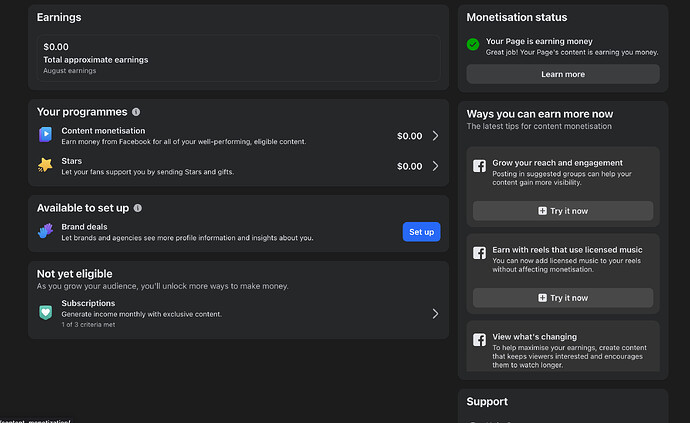
Task: Click 'Your Page is earning money' text
Action: tap(539, 41)
